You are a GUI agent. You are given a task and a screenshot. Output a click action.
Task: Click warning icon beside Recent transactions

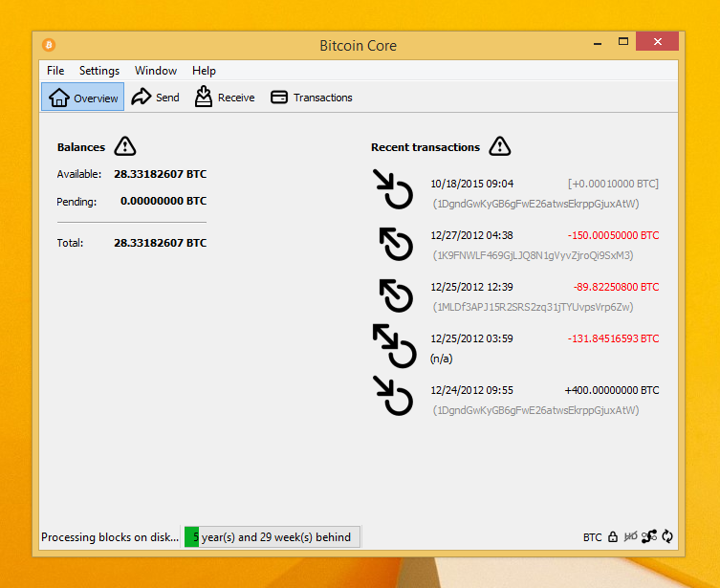499,146
